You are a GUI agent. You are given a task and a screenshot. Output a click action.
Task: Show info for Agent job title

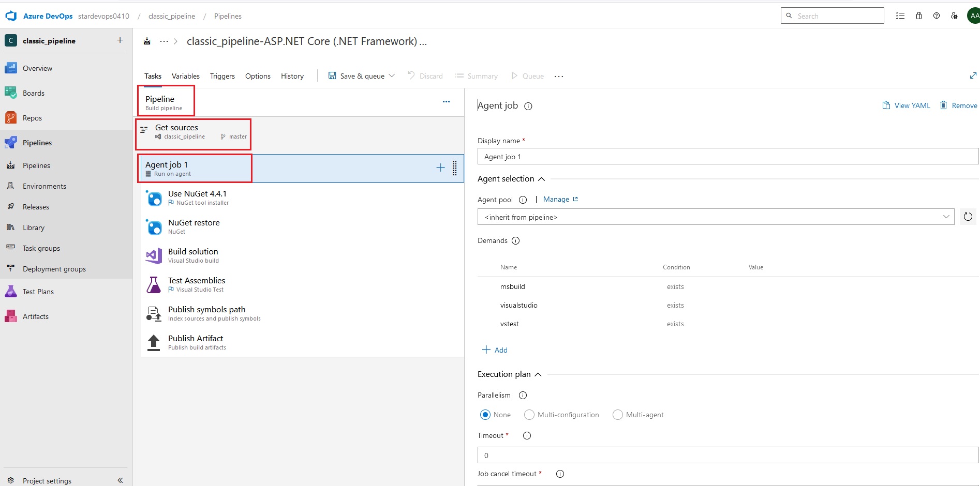[528, 107]
